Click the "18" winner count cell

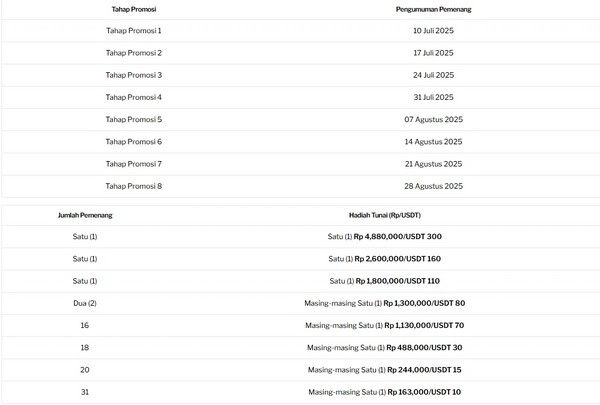coord(85,347)
